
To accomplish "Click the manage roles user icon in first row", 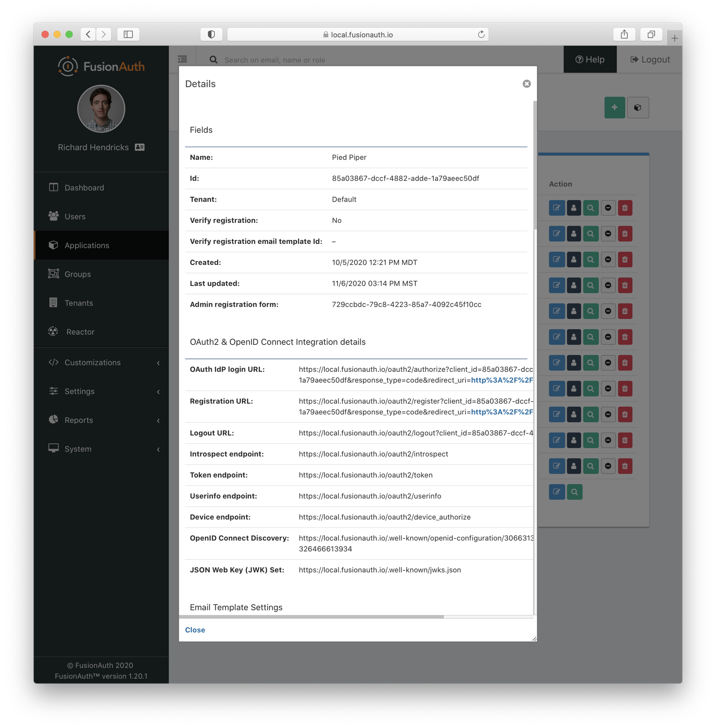I will (x=574, y=208).
